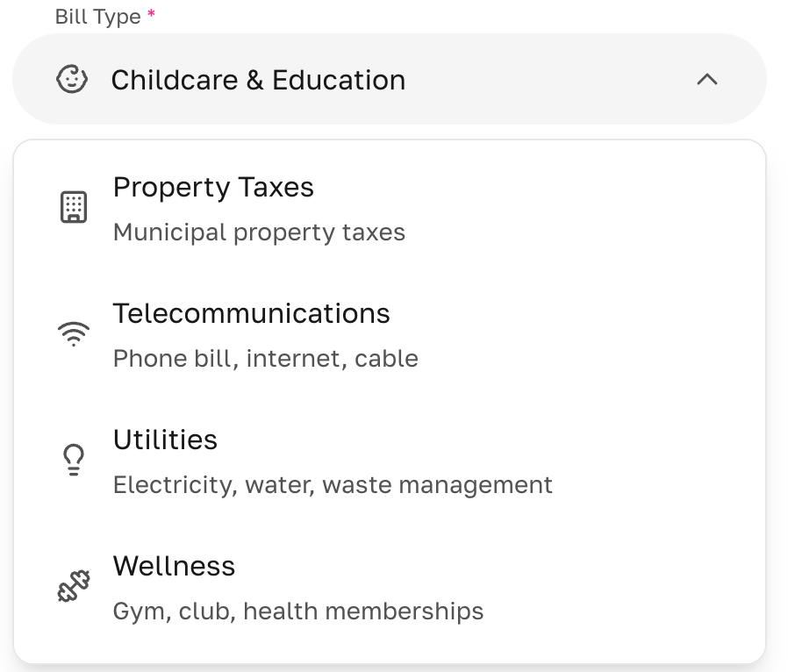Click the wifi icon for Telecommunications
Image resolution: width=788 pixels, height=672 pixels.
coord(74,333)
